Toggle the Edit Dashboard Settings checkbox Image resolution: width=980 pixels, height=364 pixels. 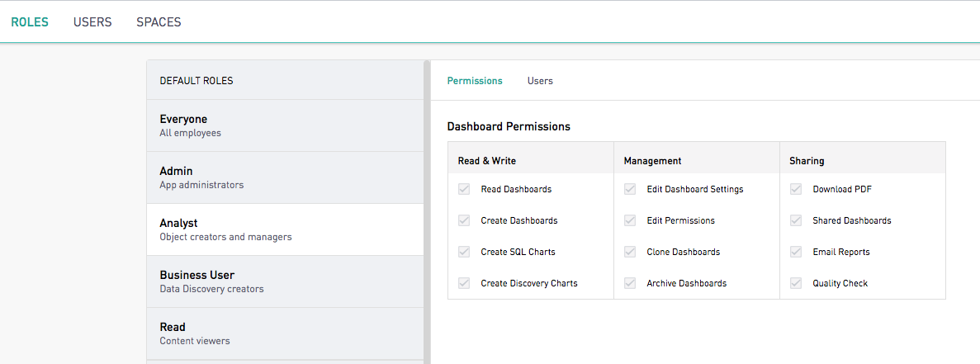(630, 189)
